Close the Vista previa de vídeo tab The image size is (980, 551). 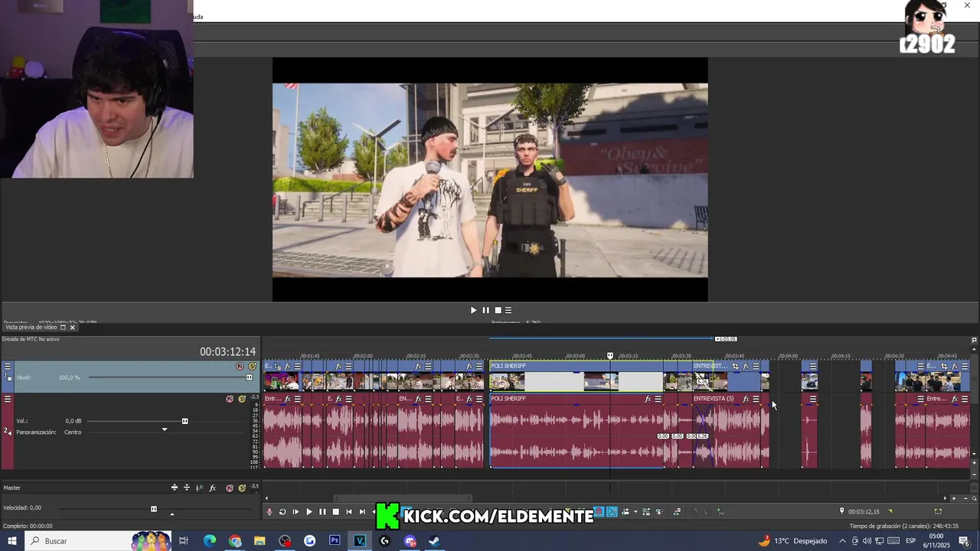click(73, 328)
